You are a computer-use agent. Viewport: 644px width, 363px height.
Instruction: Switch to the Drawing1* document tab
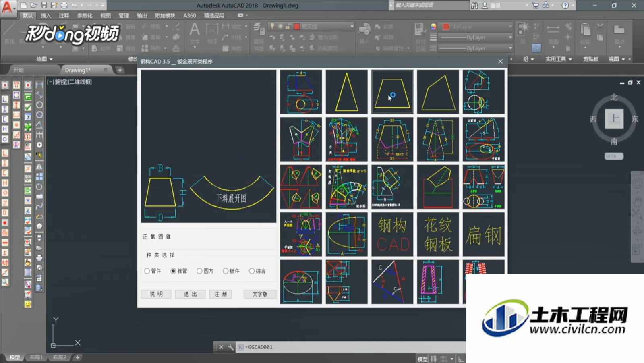78,70
